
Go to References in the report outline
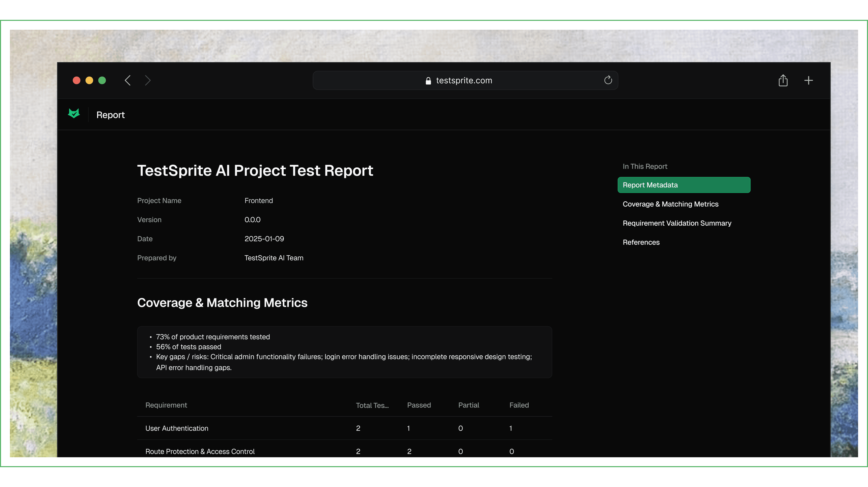[x=641, y=243]
